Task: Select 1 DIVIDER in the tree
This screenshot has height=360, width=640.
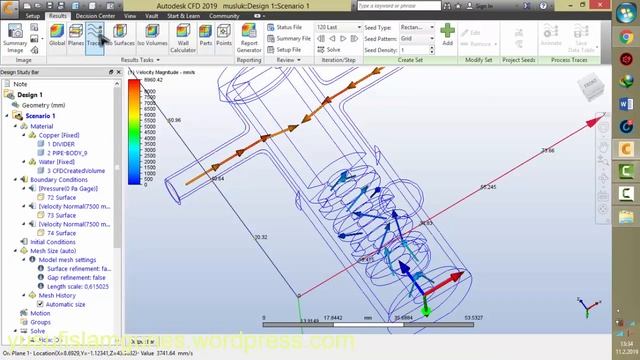Action: coord(60,144)
